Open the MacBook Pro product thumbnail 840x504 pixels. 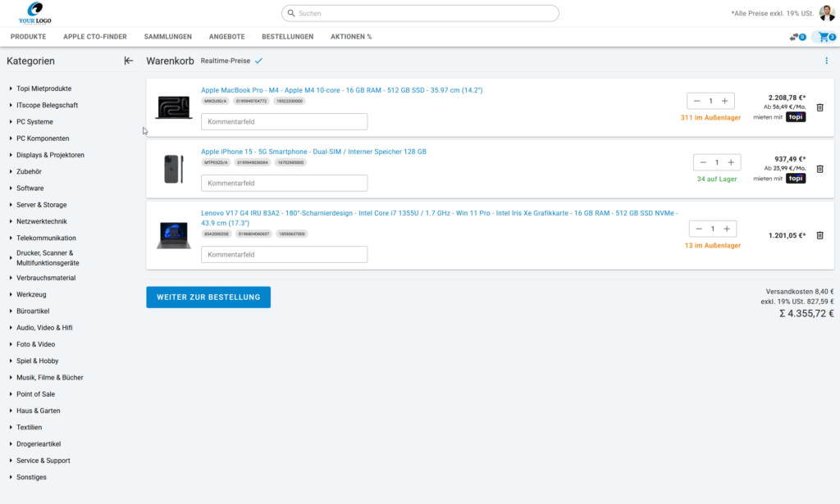(x=174, y=107)
